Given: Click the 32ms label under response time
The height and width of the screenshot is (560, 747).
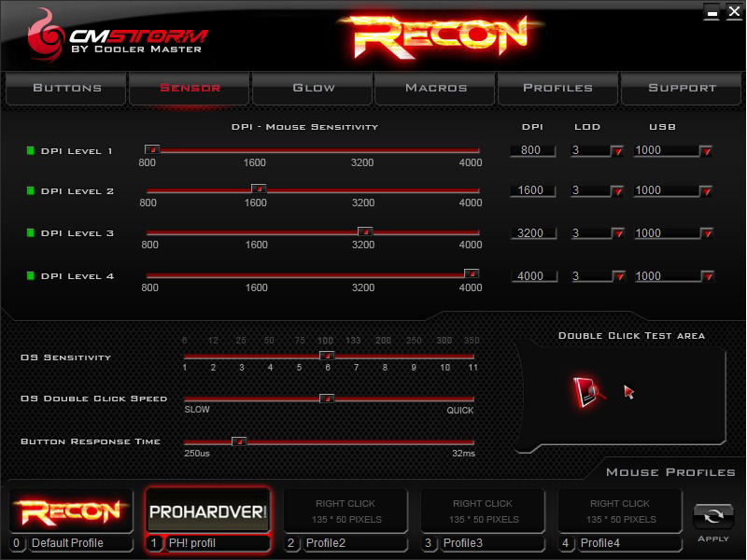Looking at the screenshot, I should click(x=463, y=454).
